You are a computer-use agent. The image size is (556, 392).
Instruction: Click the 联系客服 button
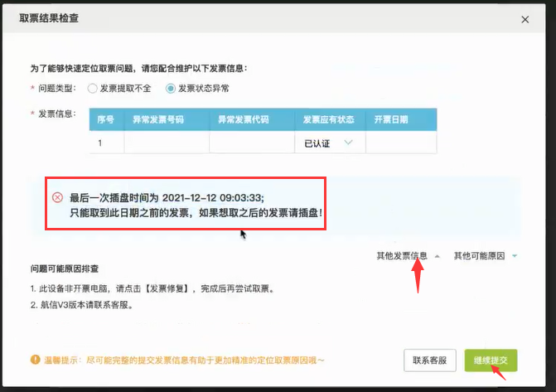pos(430,361)
